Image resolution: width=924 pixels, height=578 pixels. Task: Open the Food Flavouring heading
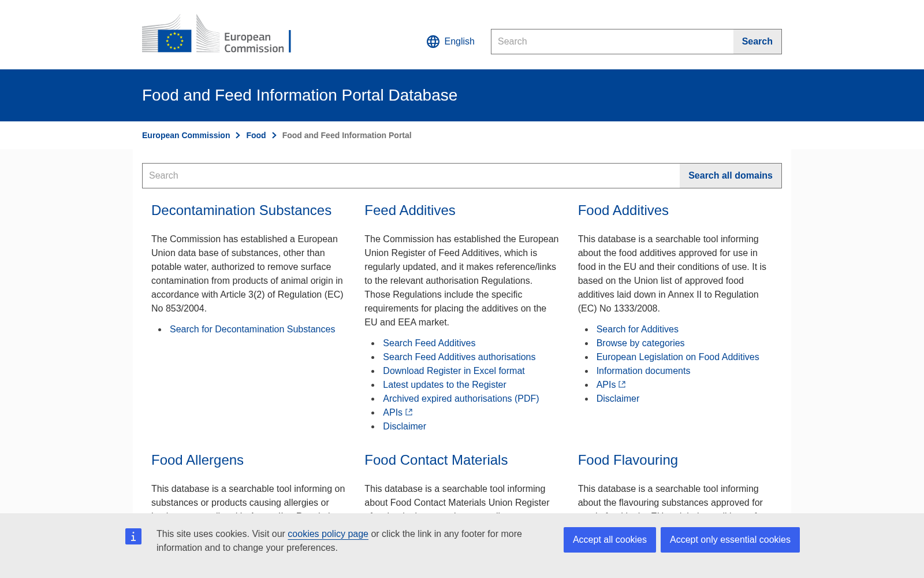(628, 460)
